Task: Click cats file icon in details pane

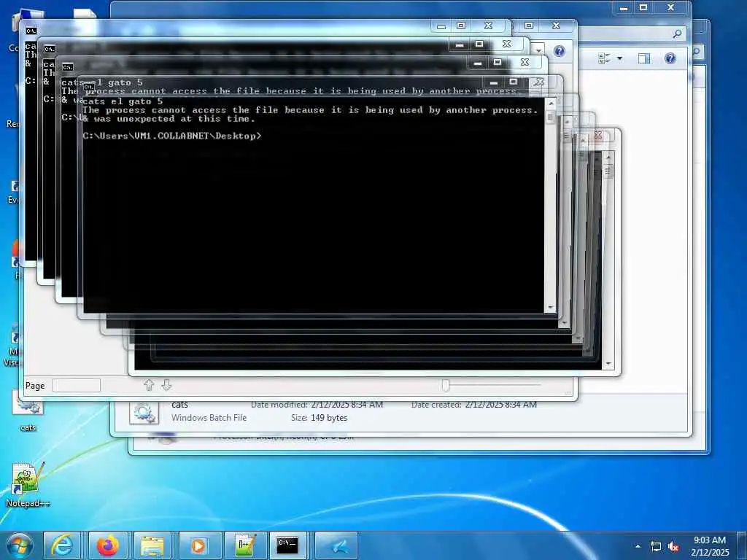Action: coord(144,411)
